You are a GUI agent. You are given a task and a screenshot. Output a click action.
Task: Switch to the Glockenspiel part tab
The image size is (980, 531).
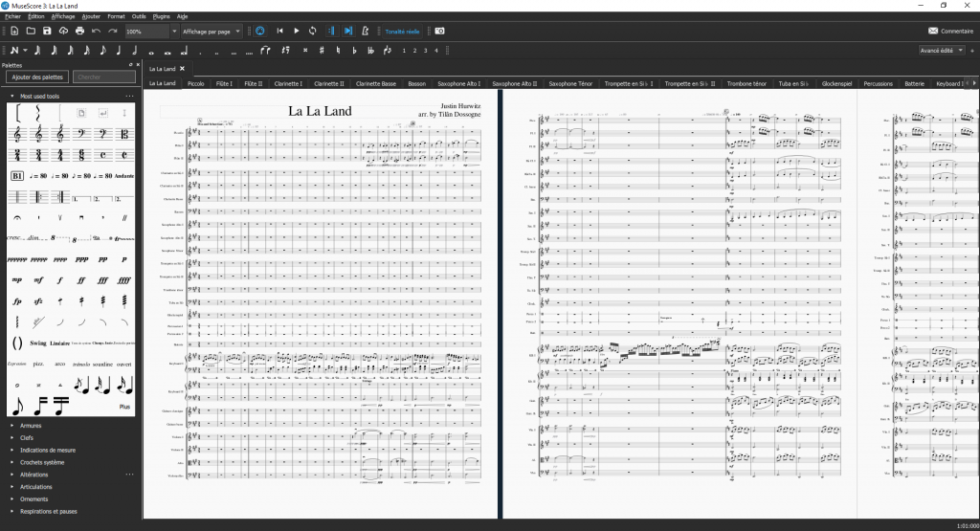(836, 83)
